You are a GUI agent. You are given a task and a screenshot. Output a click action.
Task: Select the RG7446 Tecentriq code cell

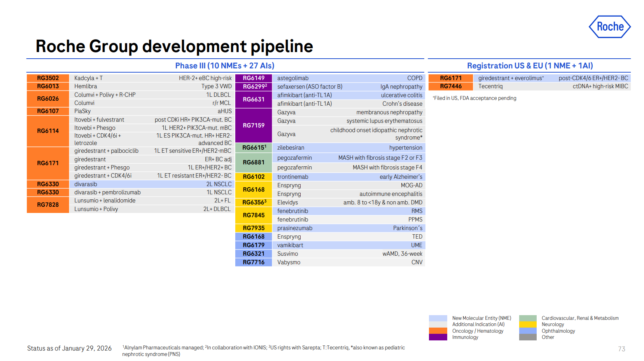point(451,86)
